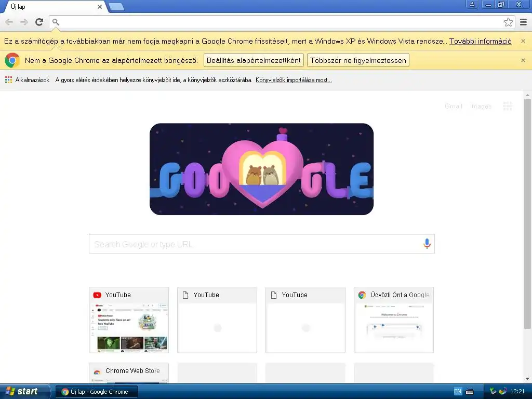Viewport: 532px width, 399px height.
Task: Go back using the back arrow
Action: tap(9, 22)
